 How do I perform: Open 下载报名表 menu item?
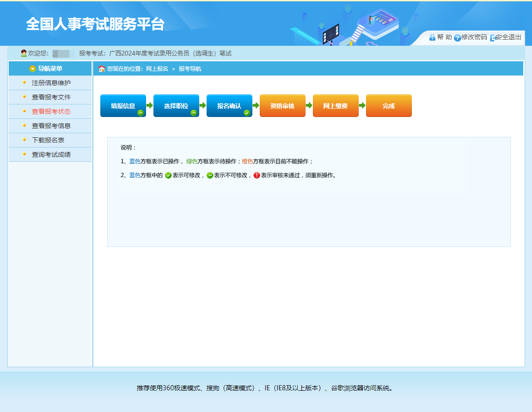pyautogui.click(x=48, y=141)
